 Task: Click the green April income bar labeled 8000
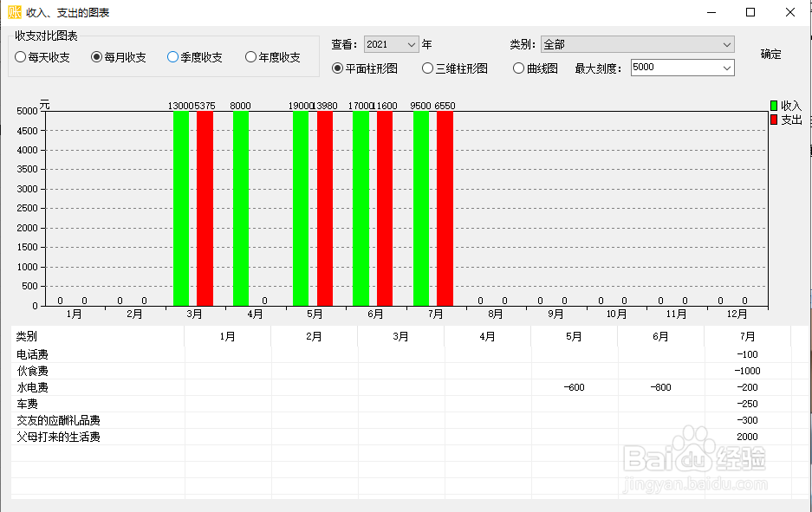(x=241, y=208)
